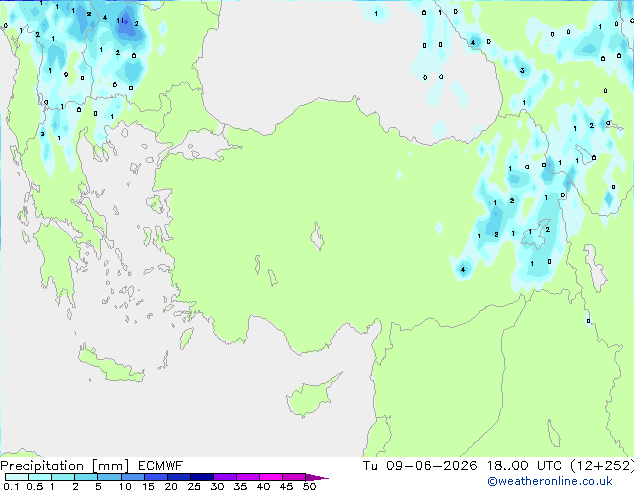This screenshot has width=634, height=490.
Task: Click the '20' legend scale label
Action: tap(171, 486)
